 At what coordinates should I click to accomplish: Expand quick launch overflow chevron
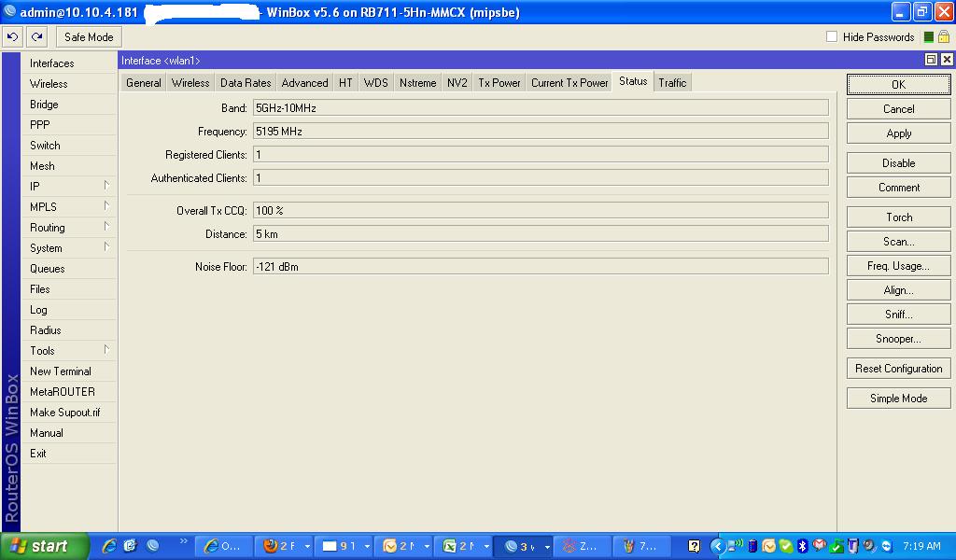[x=184, y=541]
